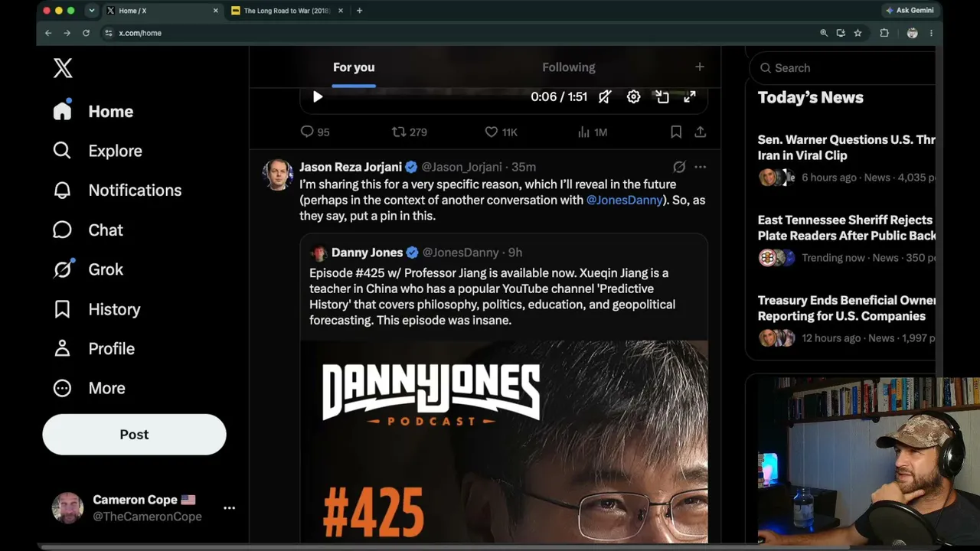The height and width of the screenshot is (551, 980).
Task: Click the X logo in the sidebar
Action: (63, 68)
